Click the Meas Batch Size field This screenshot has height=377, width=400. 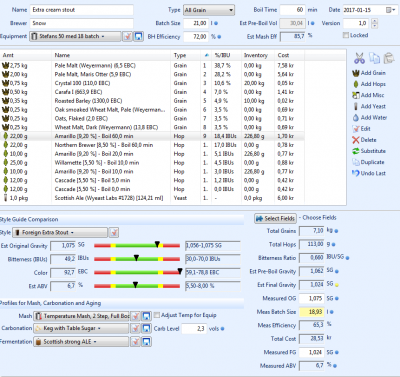(x=311, y=312)
